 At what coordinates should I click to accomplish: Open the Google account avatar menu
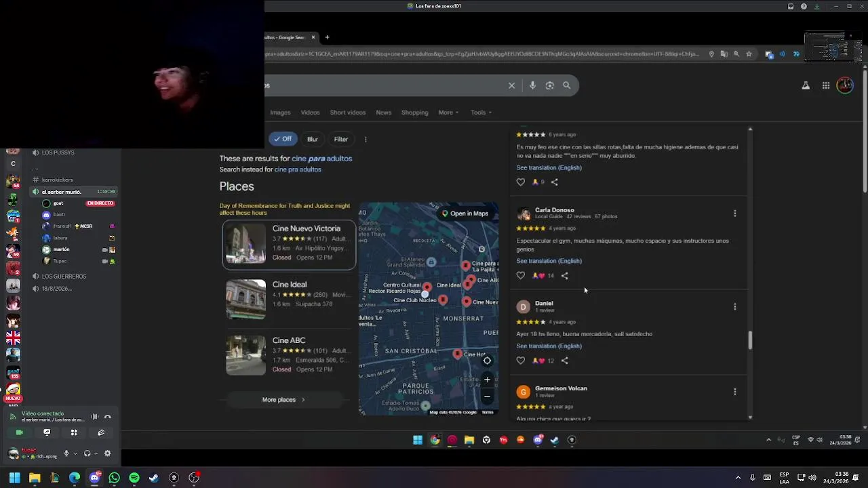[x=845, y=85]
